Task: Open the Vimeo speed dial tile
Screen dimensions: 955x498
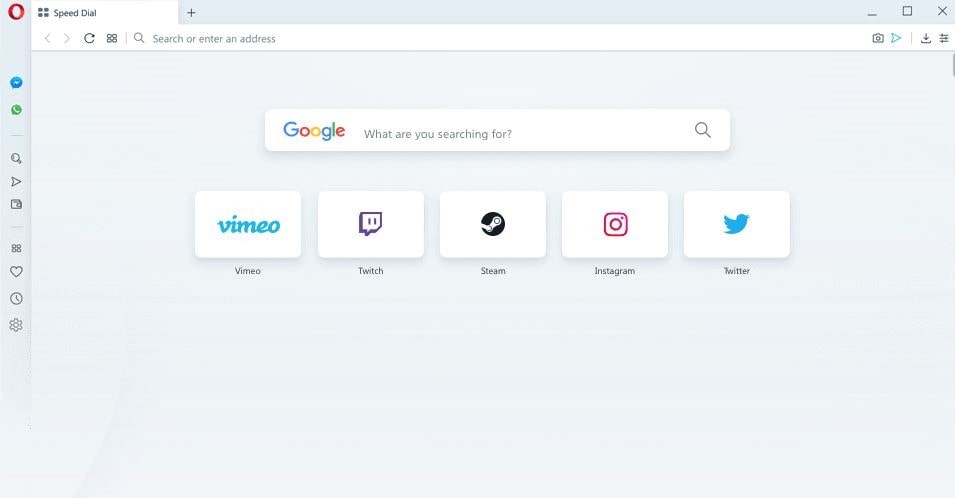Action: [248, 224]
